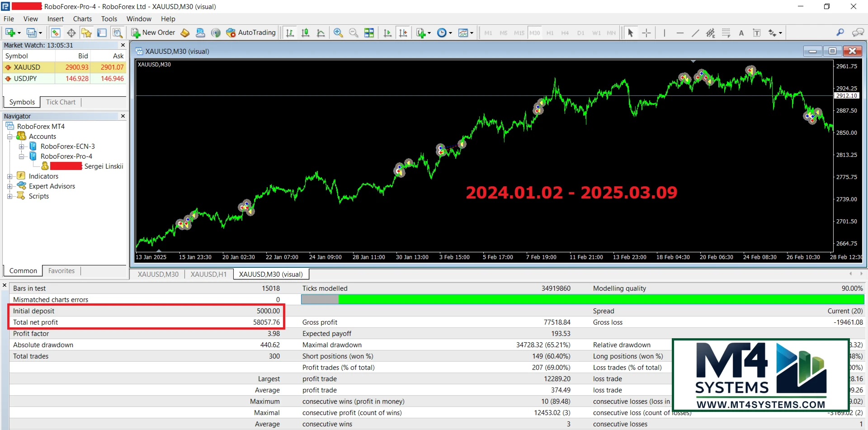The width and height of the screenshot is (868, 430).
Task: Collapse the RoboForex-Pro-4 account node
Action: coord(21,156)
